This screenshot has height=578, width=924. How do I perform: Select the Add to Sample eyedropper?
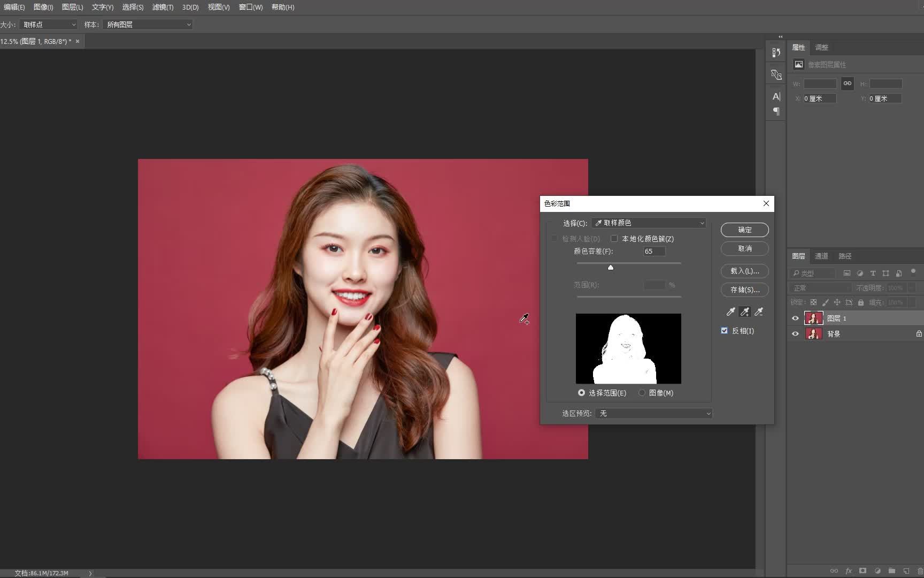[x=744, y=311]
